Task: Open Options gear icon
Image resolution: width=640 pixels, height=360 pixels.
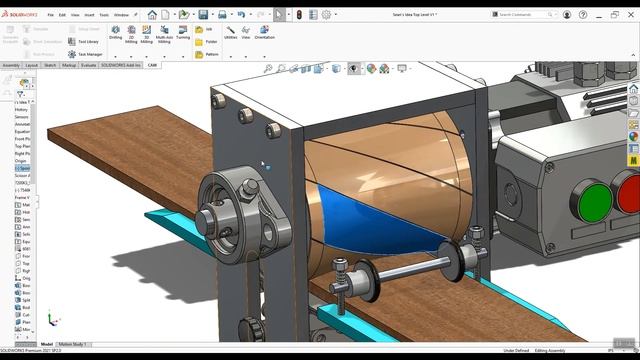Action: click(x=326, y=15)
